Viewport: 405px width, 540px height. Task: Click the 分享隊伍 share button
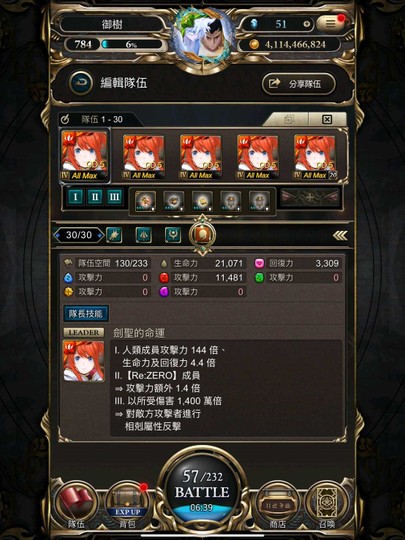tap(298, 83)
